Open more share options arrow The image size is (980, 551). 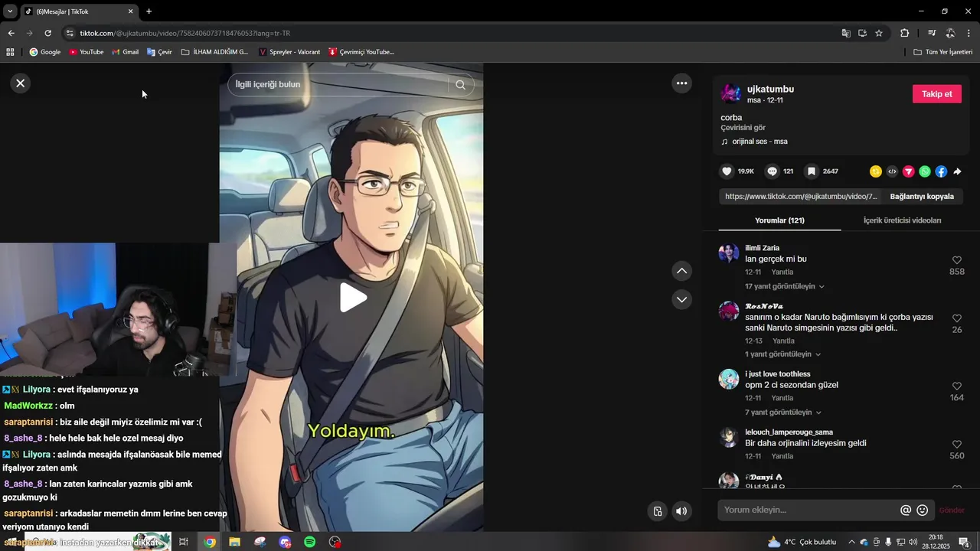point(957,171)
